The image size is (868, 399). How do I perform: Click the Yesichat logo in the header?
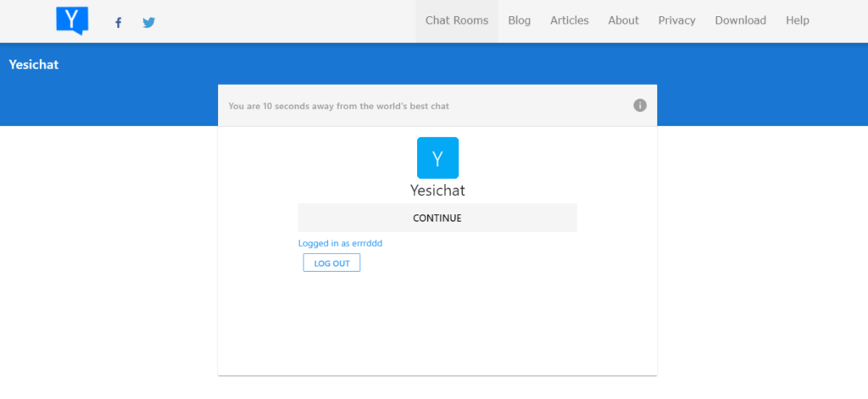(72, 20)
